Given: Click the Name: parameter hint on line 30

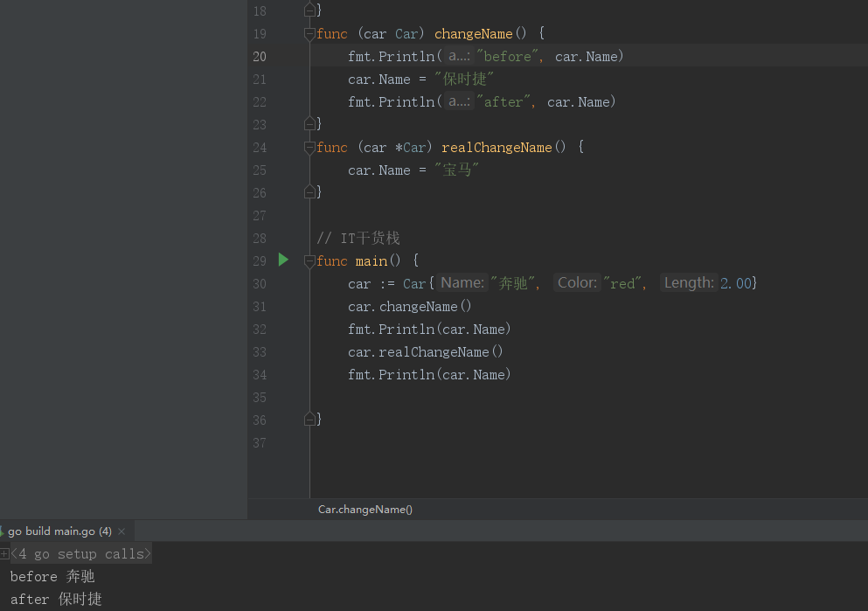Looking at the screenshot, I should 462,283.
